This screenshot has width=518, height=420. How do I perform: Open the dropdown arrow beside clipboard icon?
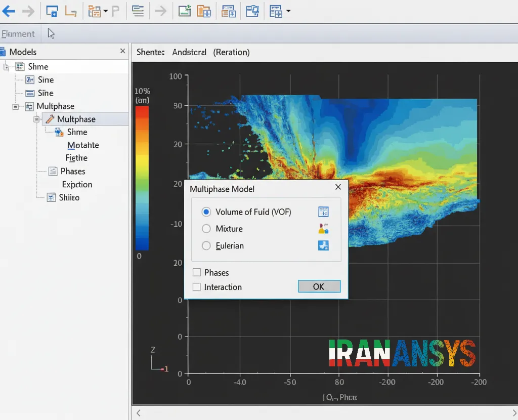[x=105, y=11]
